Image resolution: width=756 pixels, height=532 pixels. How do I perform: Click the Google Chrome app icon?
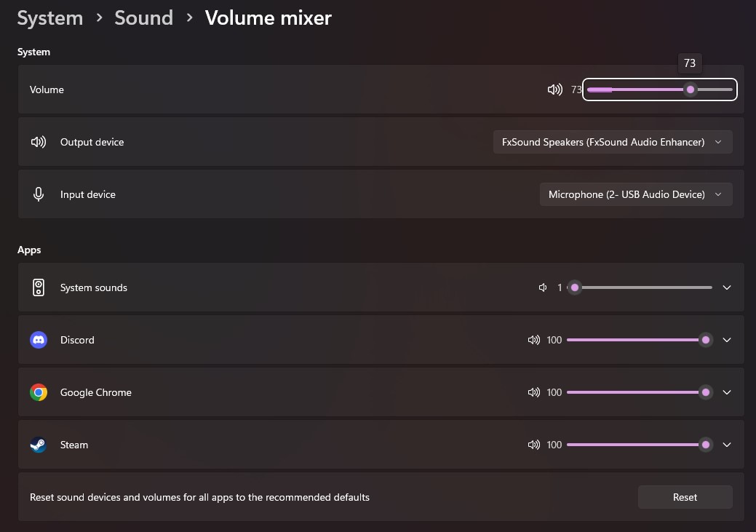(39, 392)
